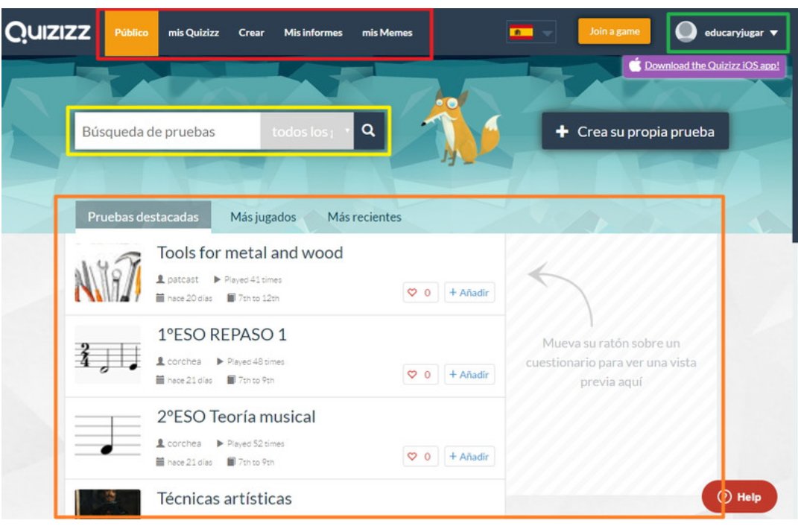Click 'Played 52 times' text

256,443
